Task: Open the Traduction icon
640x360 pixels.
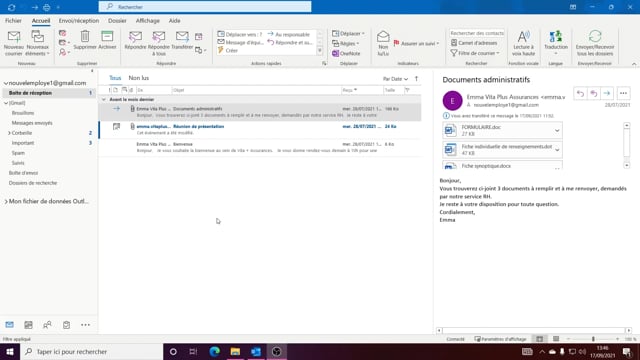Action: [x=556, y=36]
